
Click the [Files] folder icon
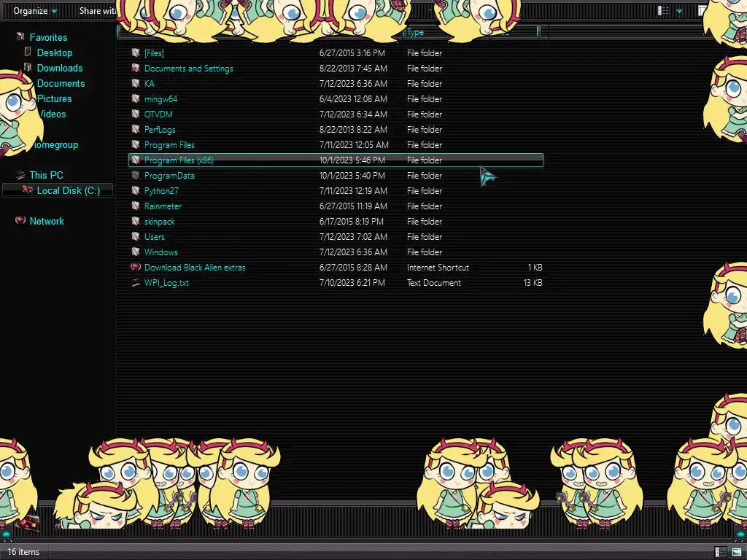click(136, 52)
